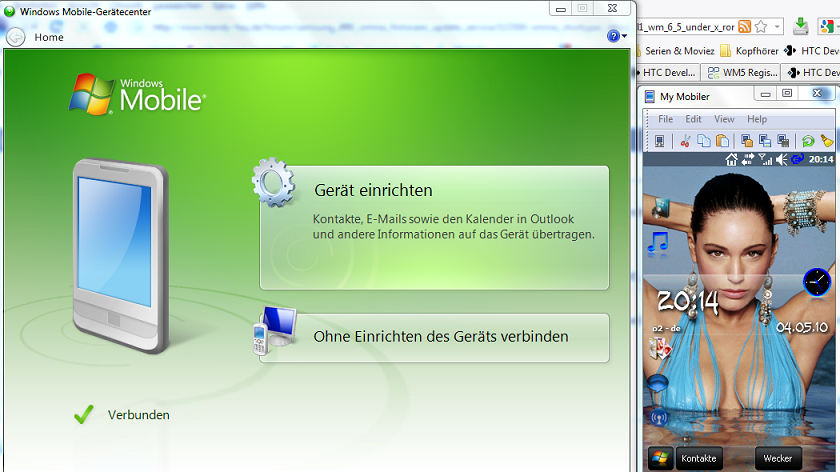Open View menu in My Mobiler
The width and height of the screenshot is (840, 472).
click(724, 119)
